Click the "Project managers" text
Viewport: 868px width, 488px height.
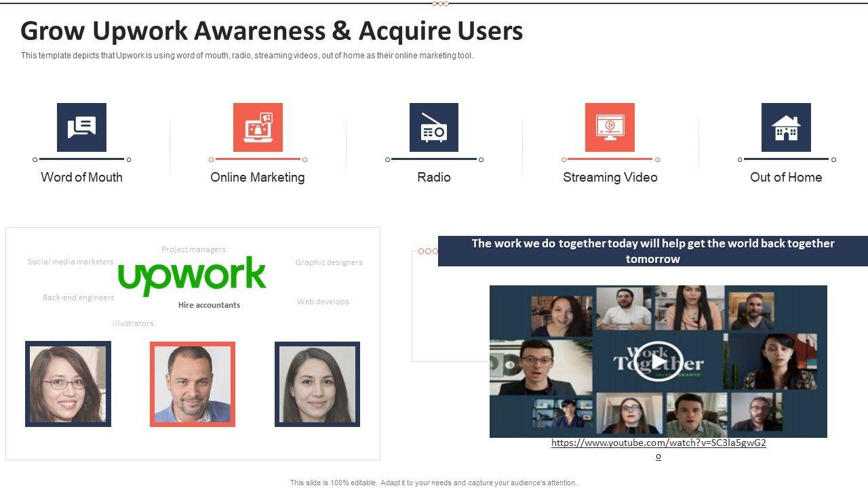click(193, 249)
